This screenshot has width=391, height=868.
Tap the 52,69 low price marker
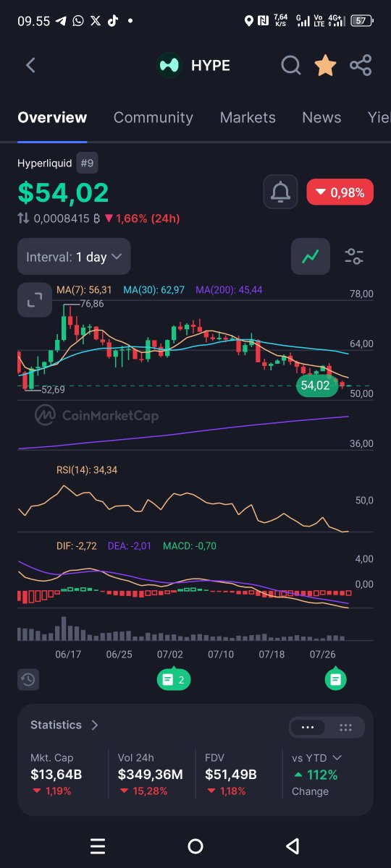tap(53, 389)
